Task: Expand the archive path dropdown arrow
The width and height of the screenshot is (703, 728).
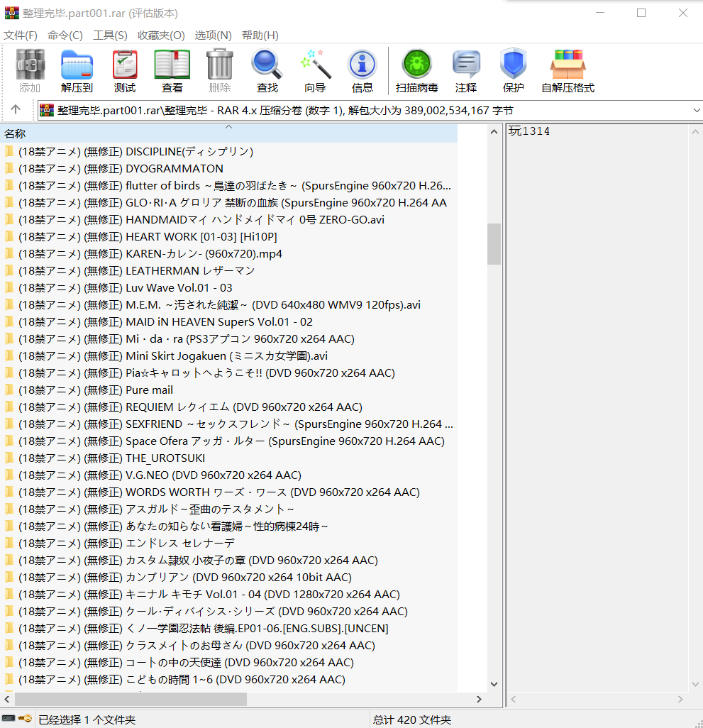Action: (697, 111)
